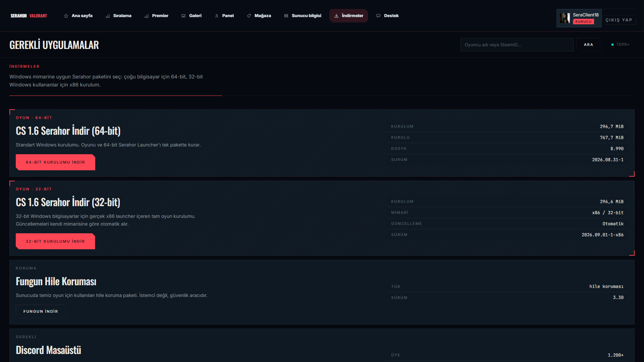Click the chat bubble icon beside Destek
The height and width of the screenshot is (362, 644).
pos(378,16)
